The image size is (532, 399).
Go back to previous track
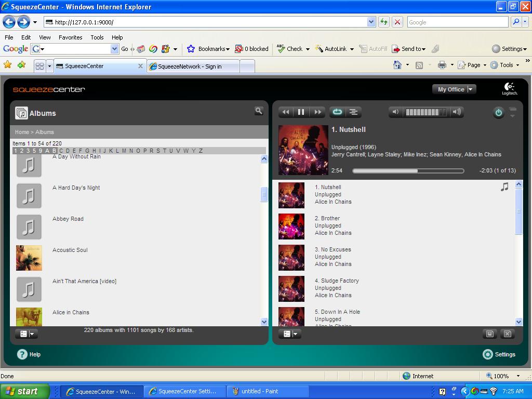tap(285, 112)
